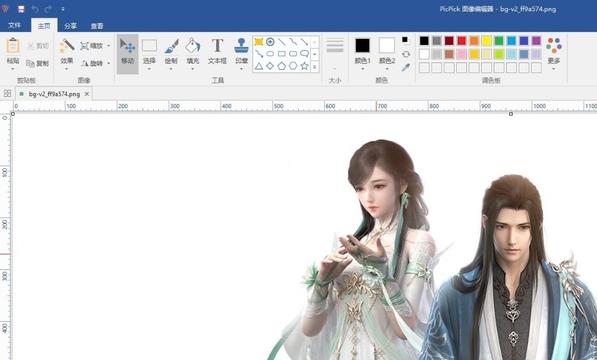Viewport: 597px width, 360px height.
Task: Select the 文本框 (Text box) tool
Action: [x=217, y=50]
